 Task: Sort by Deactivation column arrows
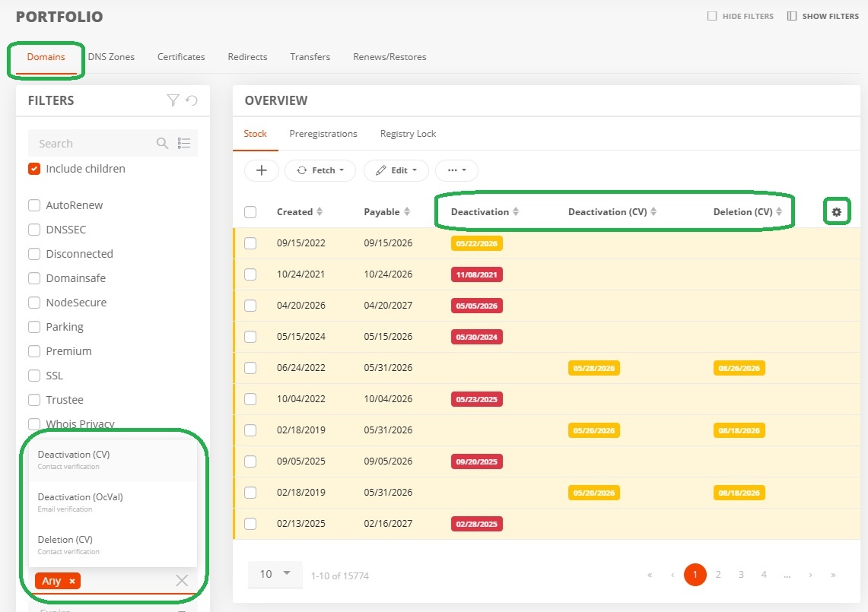point(515,212)
